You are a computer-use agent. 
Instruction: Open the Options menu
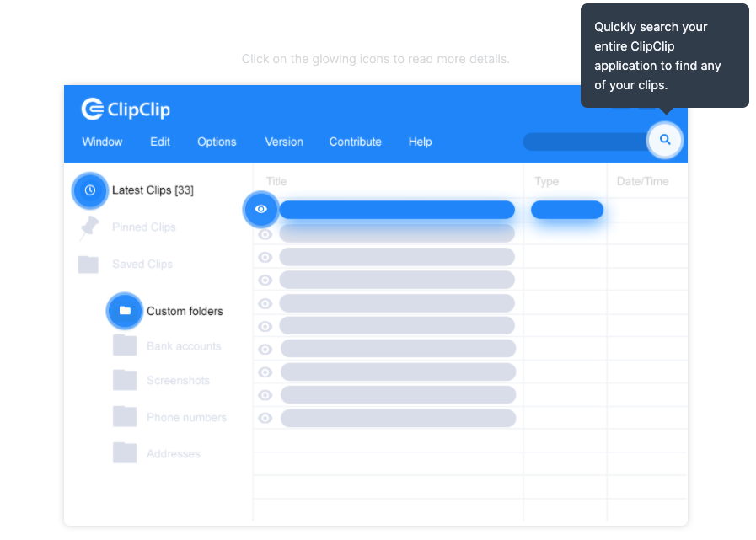(x=217, y=142)
